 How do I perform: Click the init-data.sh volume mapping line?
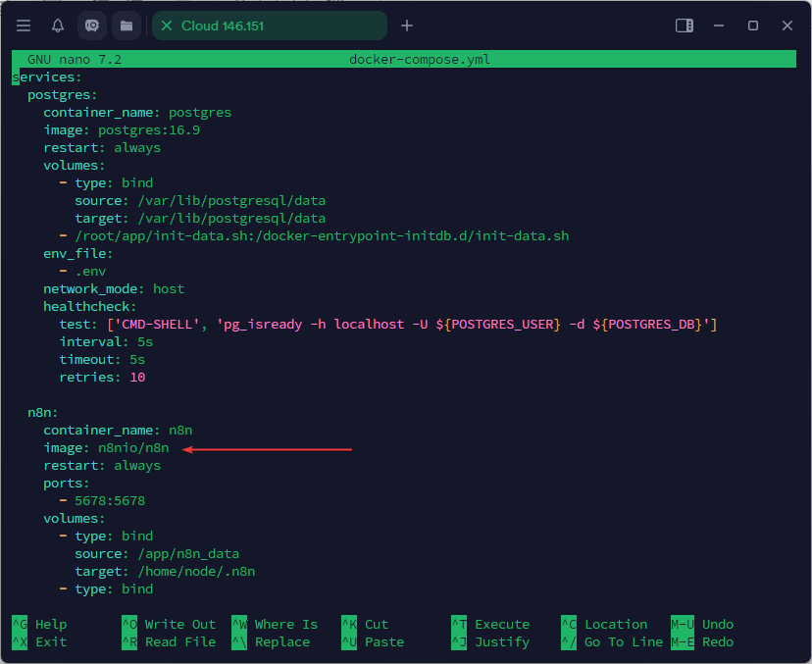(314, 235)
